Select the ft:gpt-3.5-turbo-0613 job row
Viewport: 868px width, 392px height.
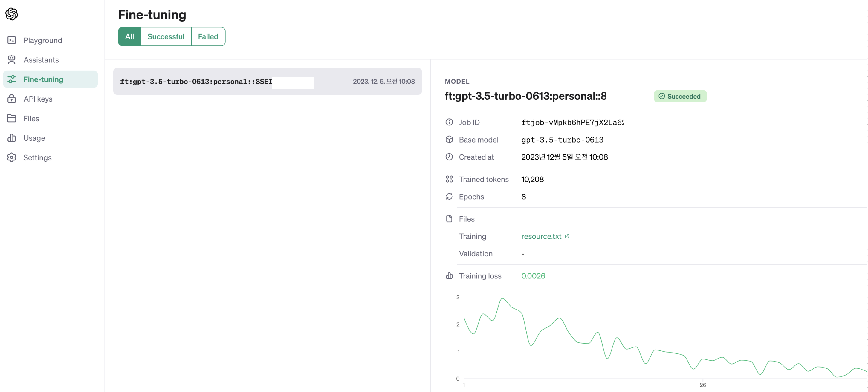click(267, 81)
